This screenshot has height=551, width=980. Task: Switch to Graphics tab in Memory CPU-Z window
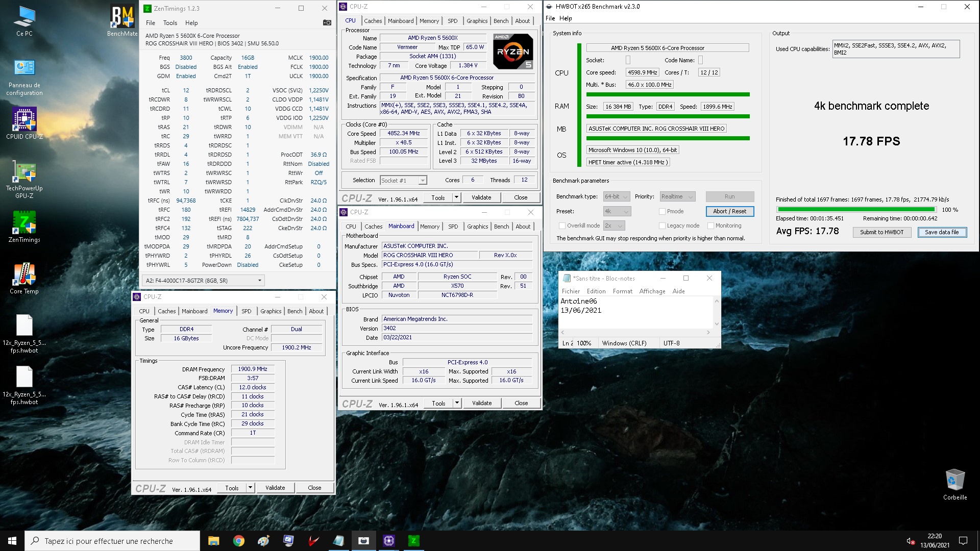(271, 311)
